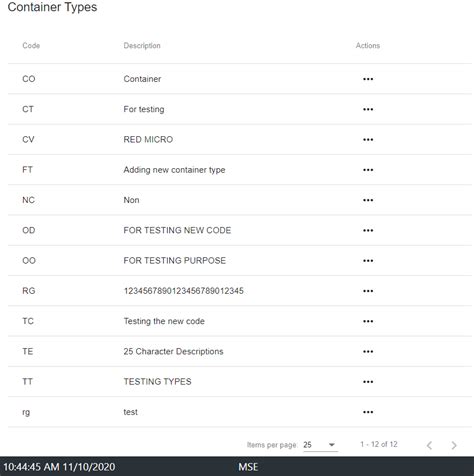
Task: Open actions for 25 Character Descriptions row
Action: pos(368,352)
